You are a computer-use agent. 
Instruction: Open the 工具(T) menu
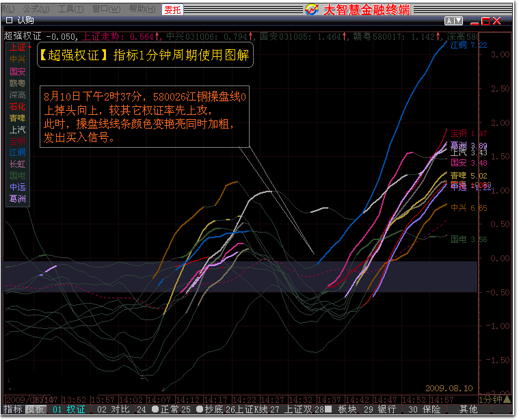[71, 9]
